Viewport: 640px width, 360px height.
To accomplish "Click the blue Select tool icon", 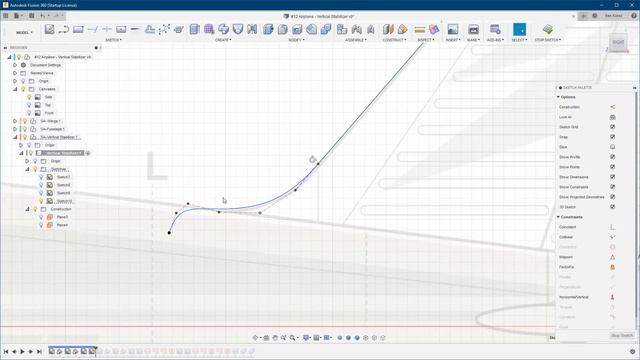I will [x=519, y=29].
